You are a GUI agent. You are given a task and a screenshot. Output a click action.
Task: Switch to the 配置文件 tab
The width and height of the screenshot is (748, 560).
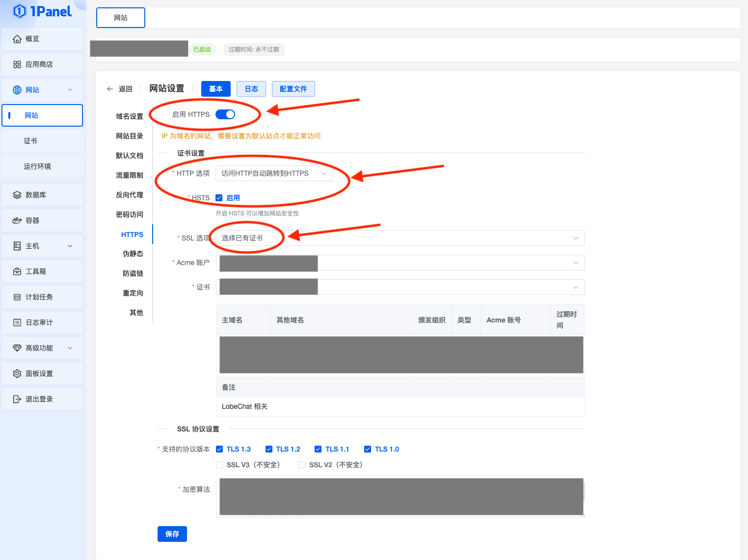(x=293, y=89)
